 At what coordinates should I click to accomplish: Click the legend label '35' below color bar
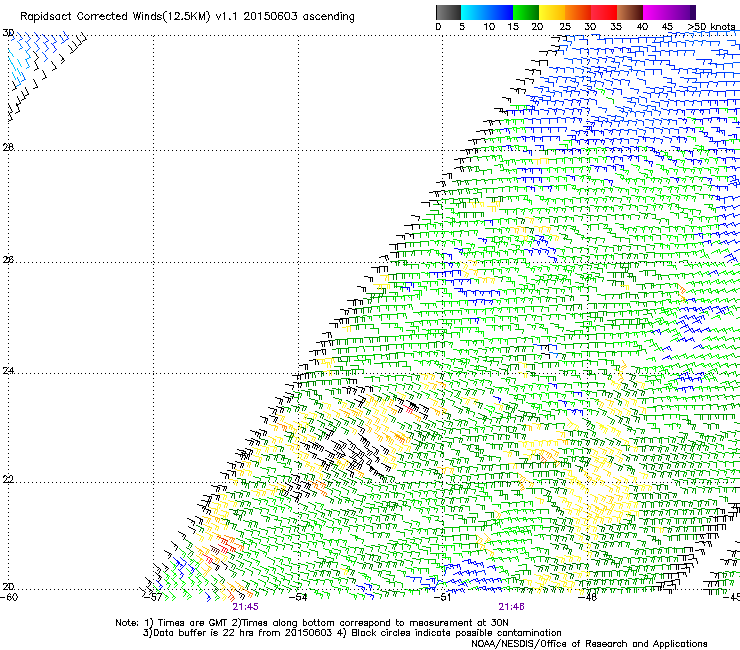click(615, 27)
